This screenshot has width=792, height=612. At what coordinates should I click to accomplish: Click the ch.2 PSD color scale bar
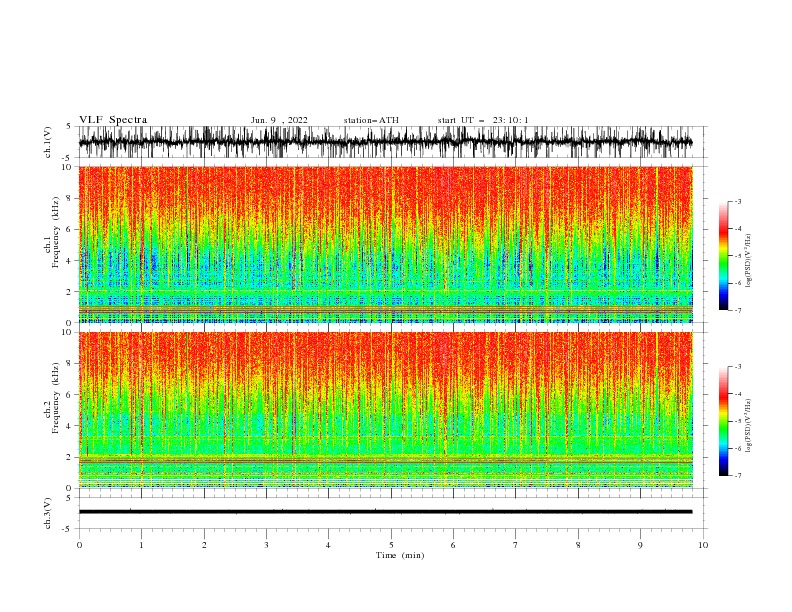[724, 421]
